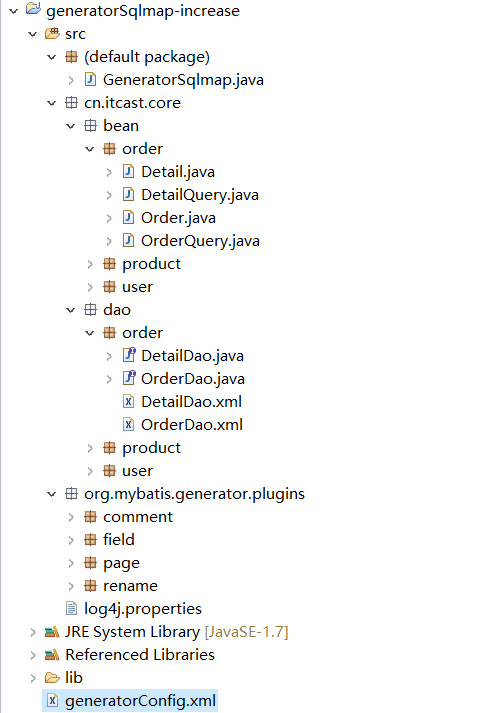
Task: Expand the OrderDao.java node
Action: click(109, 379)
